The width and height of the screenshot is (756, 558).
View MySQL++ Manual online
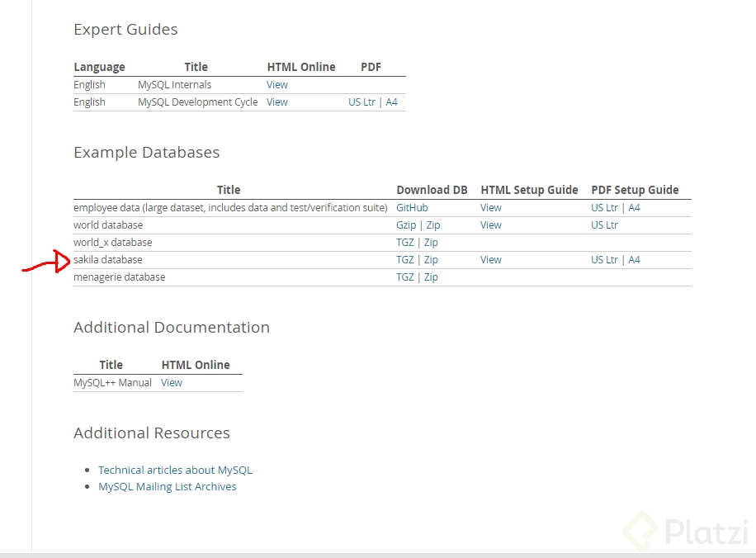click(x=171, y=383)
